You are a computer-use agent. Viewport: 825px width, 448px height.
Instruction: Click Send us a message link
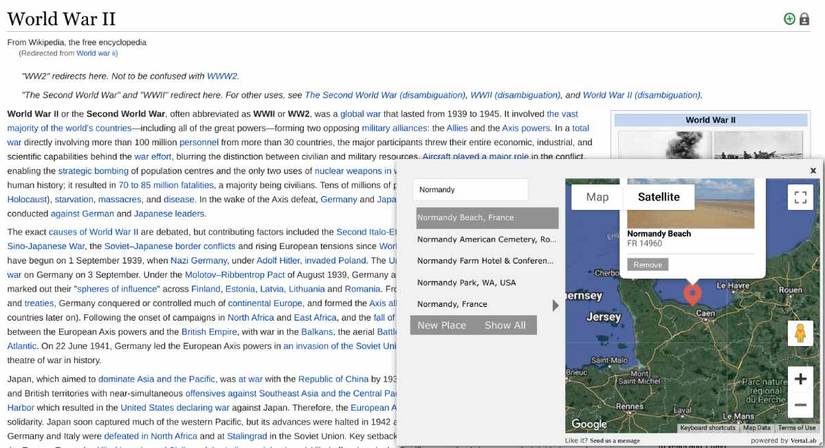(615, 441)
